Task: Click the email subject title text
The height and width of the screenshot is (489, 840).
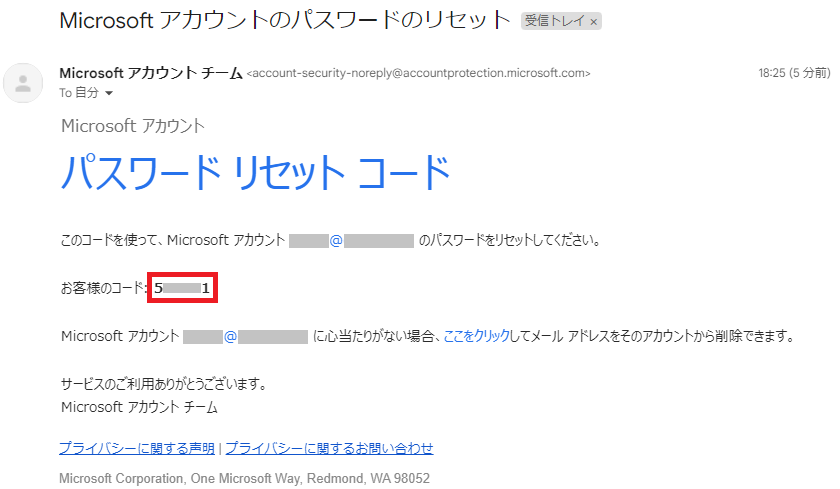Action: [284, 20]
